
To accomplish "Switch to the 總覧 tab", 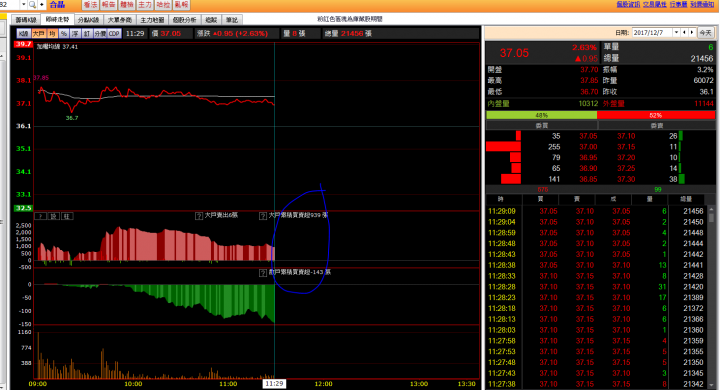I will click(x=211, y=20).
